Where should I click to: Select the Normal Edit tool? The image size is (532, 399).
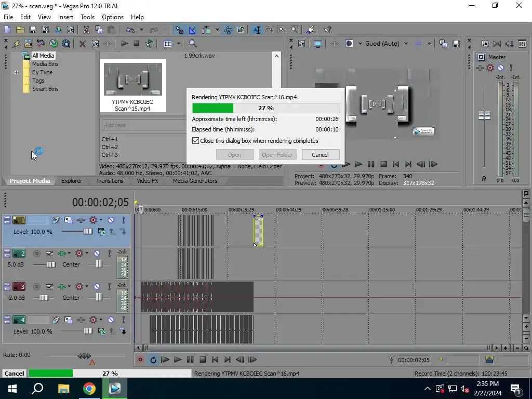(257, 30)
